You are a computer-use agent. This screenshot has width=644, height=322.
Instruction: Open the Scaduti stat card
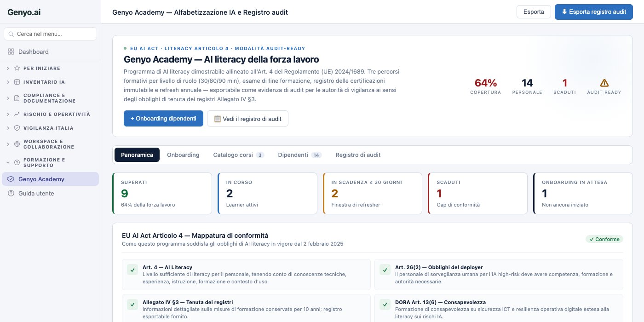pos(477,193)
